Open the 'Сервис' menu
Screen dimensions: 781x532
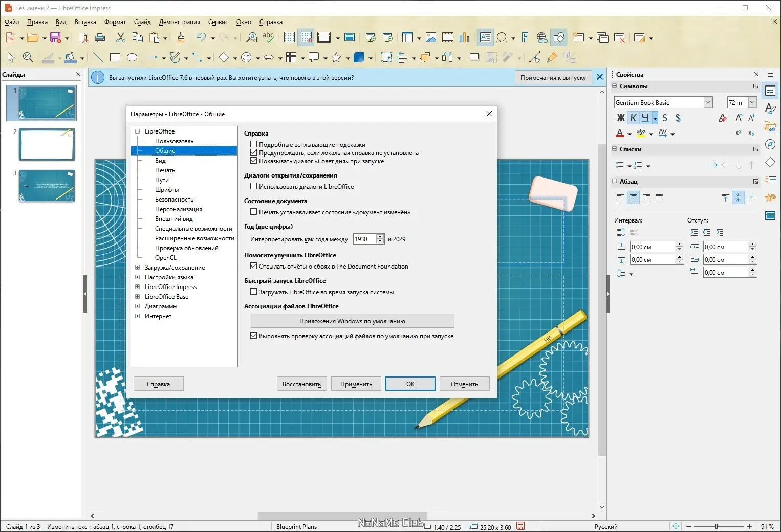(218, 22)
